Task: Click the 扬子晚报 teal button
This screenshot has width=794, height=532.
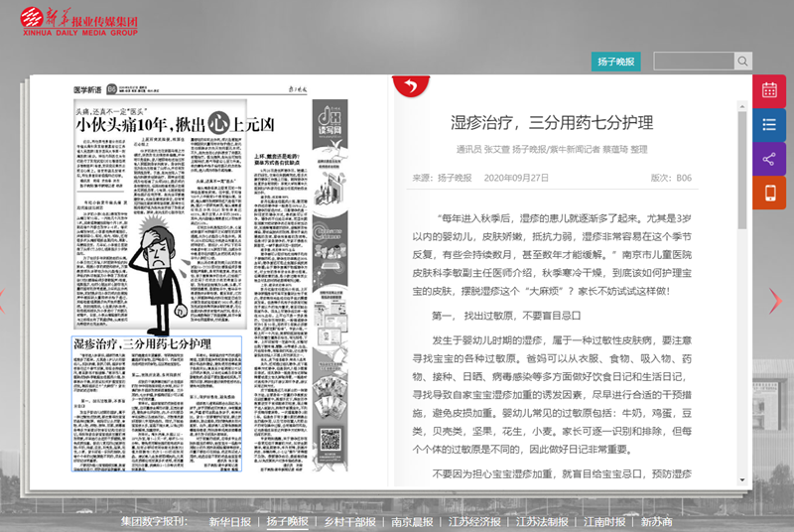Action: [615, 62]
